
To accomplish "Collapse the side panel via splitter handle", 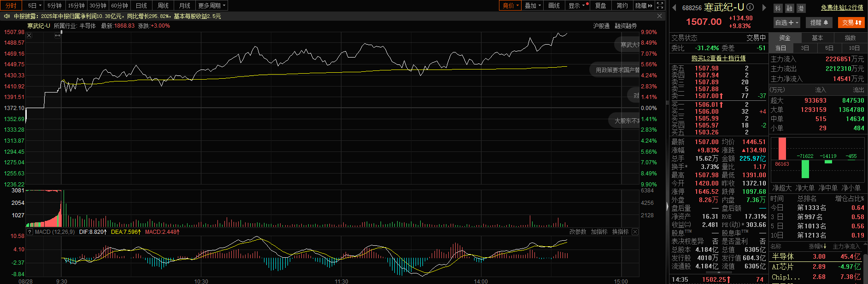I will pos(667,207).
